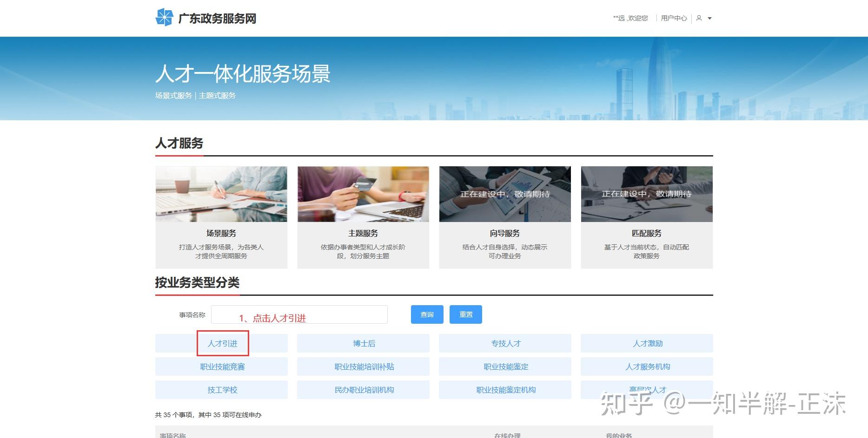The width and height of the screenshot is (868, 438).
Task: Click the 场景服务 card thumbnail
Action: (221, 194)
